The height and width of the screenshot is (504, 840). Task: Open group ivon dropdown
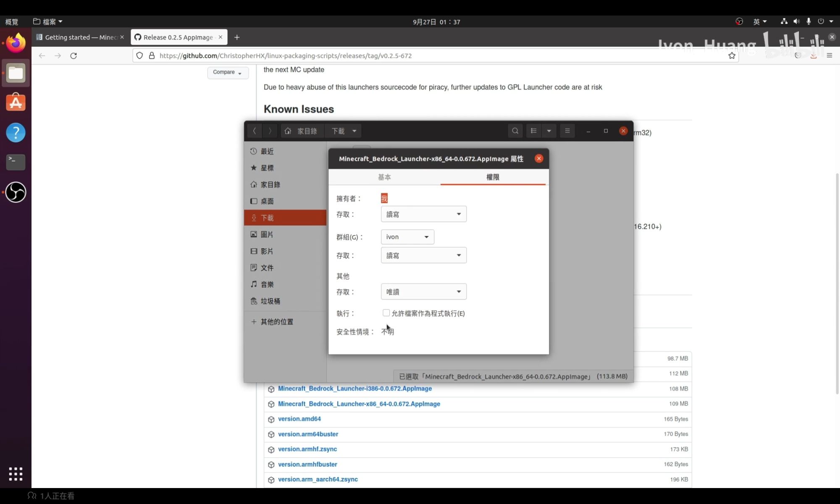407,237
